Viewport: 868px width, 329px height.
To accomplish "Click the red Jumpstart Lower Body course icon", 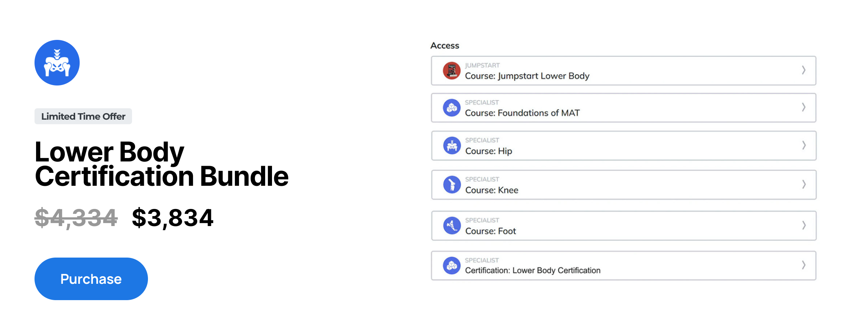I will pyautogui.click(x=451, y=71).
